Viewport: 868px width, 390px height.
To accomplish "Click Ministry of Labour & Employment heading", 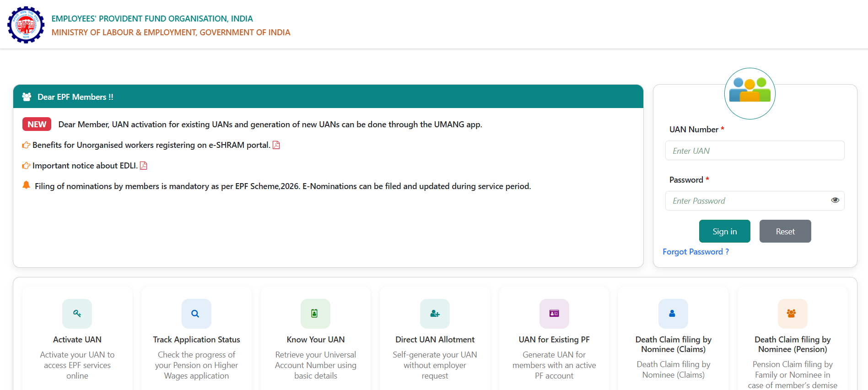I will 171,32.
